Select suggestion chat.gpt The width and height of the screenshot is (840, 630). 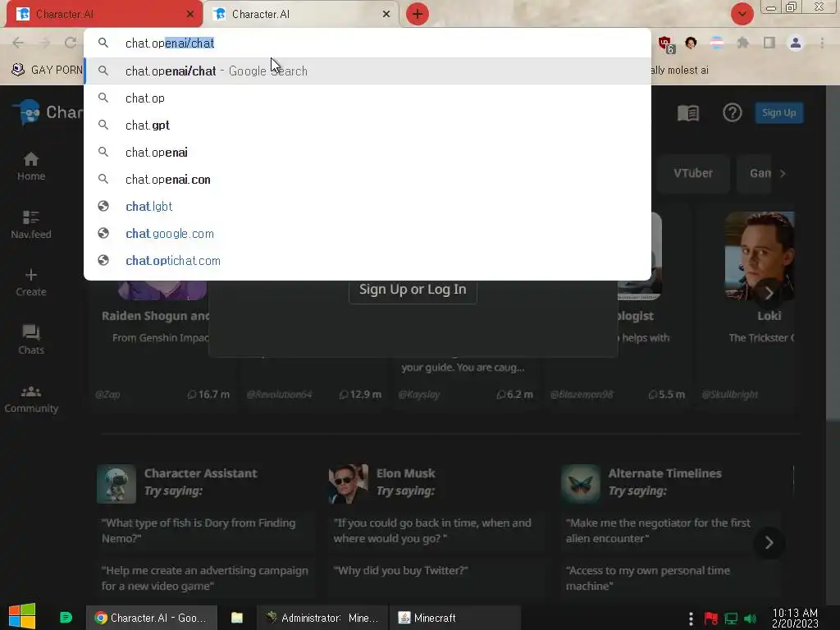[367, 125]
